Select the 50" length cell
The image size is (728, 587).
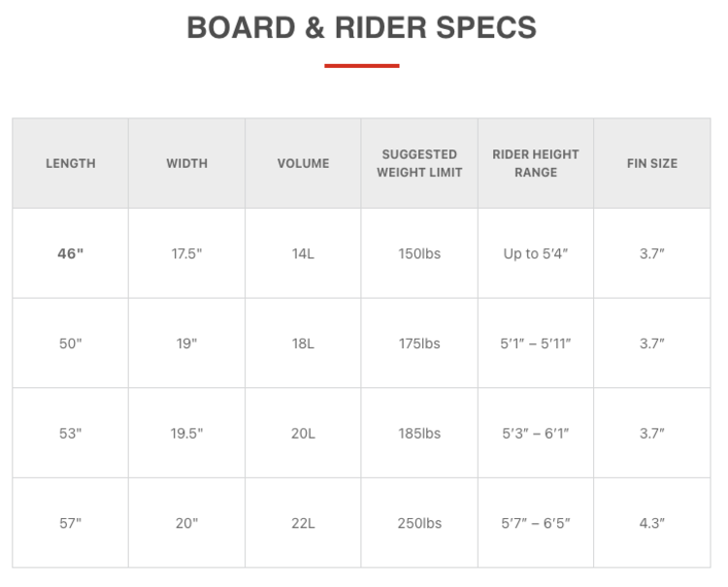70,343
